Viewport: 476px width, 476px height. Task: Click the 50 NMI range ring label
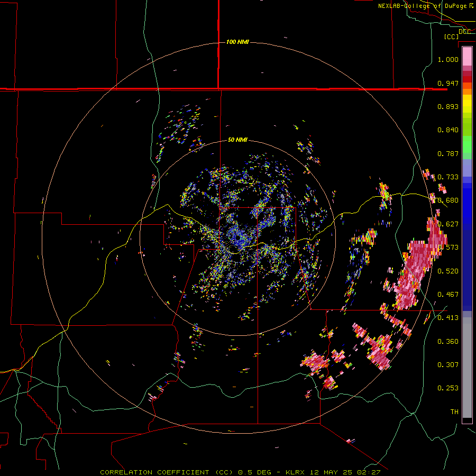(237, 140)
